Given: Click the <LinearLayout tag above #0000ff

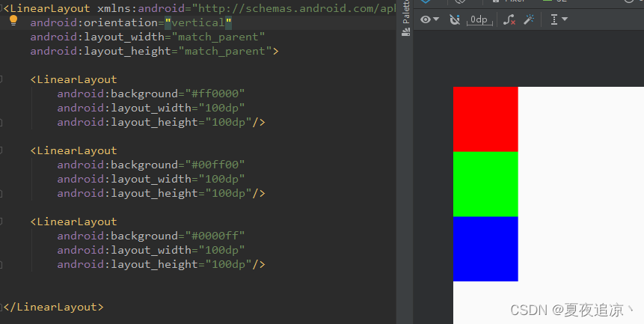Looking at the screenshot, I should 73,221.
